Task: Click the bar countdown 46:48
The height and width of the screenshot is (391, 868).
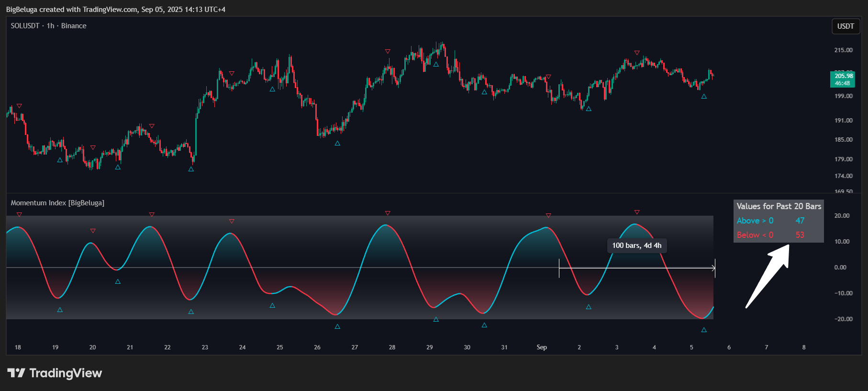Action: [843, 83]
